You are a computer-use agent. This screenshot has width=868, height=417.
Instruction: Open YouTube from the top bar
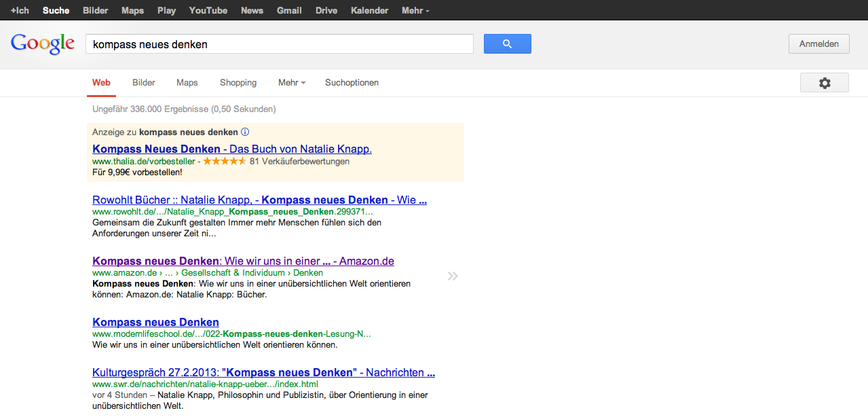tap(208, 10)
